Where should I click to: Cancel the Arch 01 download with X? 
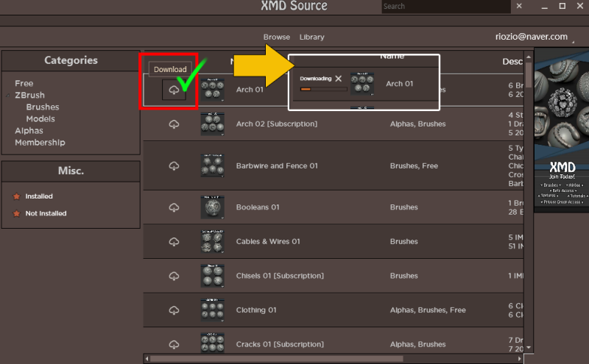(339, 79)
